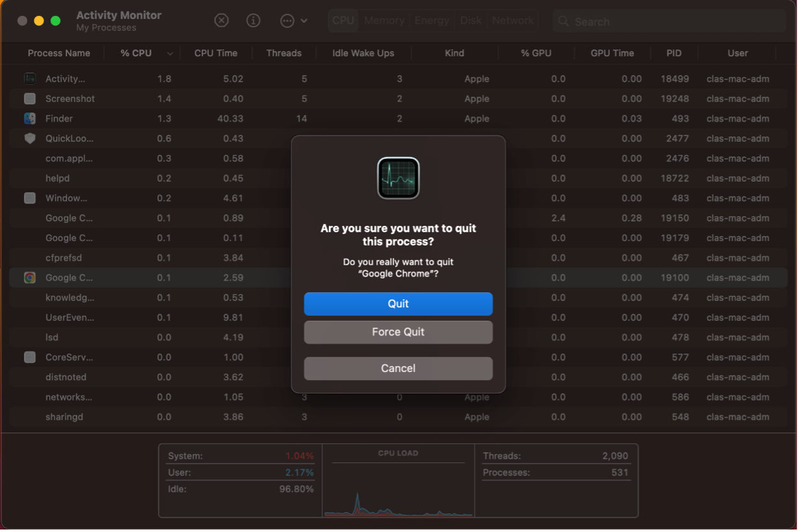The image size is (799, 532).
Task: Open the process info inspector icon
Action: [x=253, y=21]
